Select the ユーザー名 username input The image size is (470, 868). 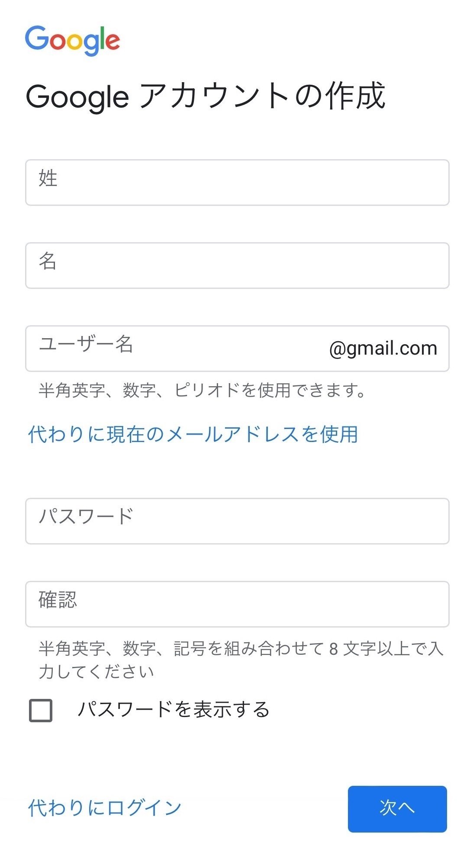[173, 348]
